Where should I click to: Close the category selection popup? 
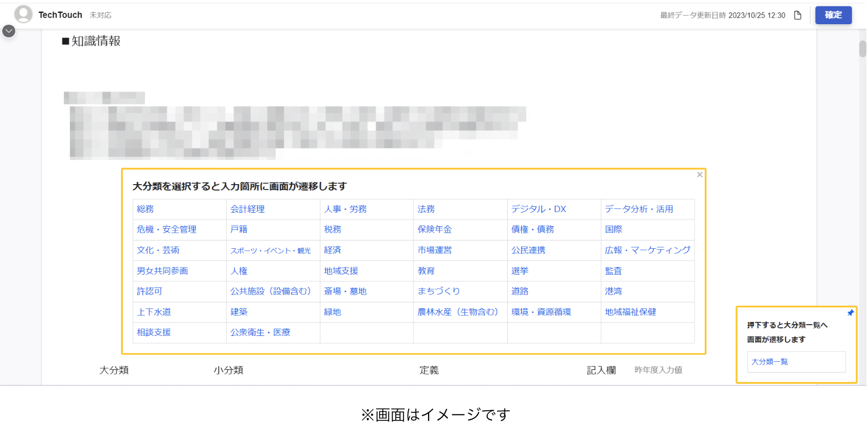point(699,174)
